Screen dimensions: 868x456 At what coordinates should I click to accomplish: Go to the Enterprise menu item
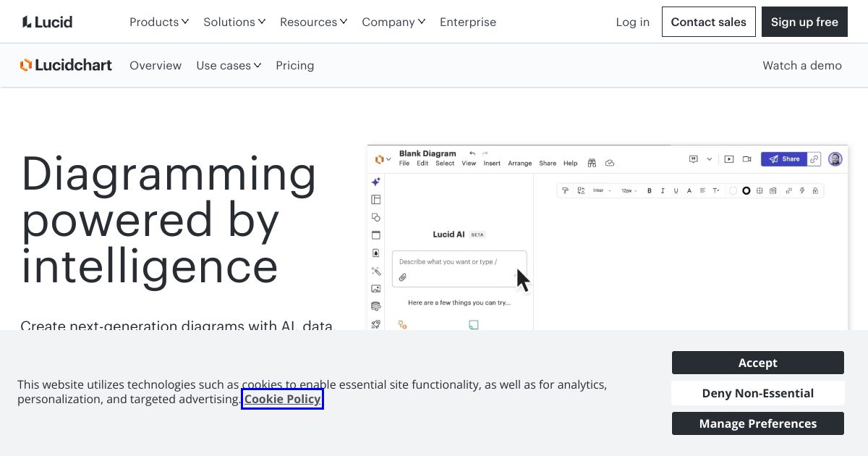pos(468,22)
